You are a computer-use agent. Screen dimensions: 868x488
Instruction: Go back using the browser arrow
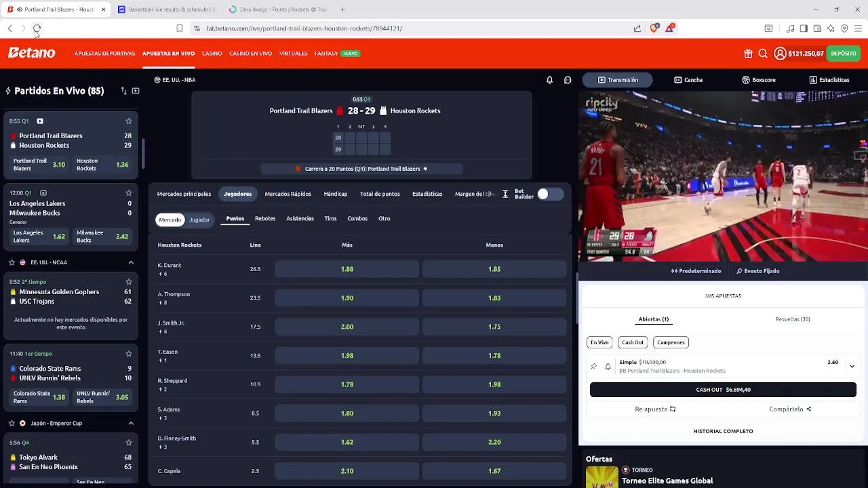(10, 28)
